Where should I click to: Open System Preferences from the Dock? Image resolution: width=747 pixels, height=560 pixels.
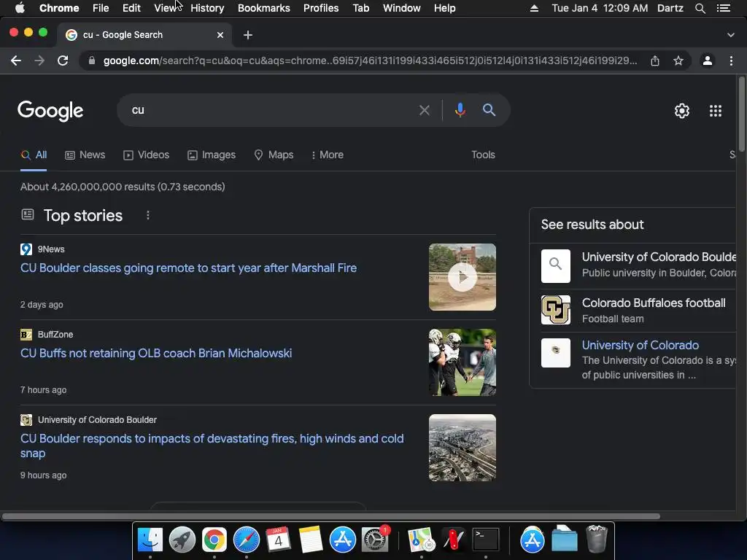click(375, 540)
